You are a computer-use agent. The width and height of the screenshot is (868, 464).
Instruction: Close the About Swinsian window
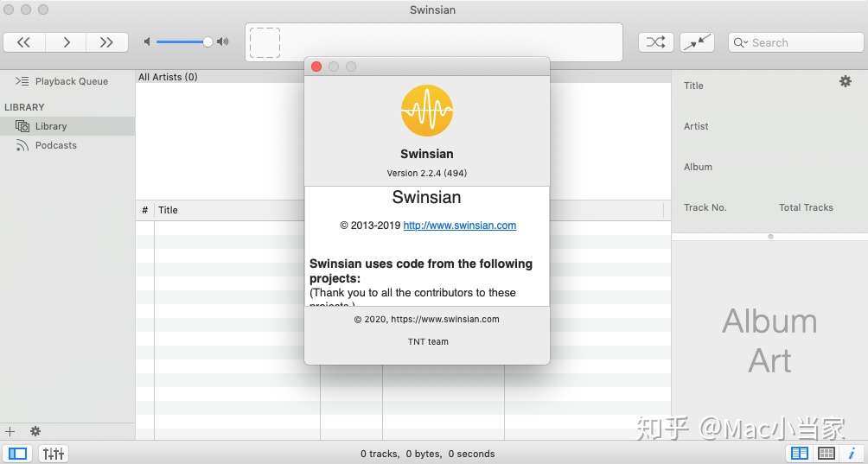316,67
